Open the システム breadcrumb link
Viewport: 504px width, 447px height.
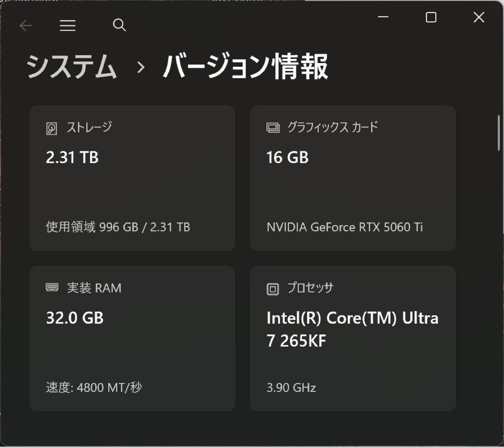click(x=71, y=67)
